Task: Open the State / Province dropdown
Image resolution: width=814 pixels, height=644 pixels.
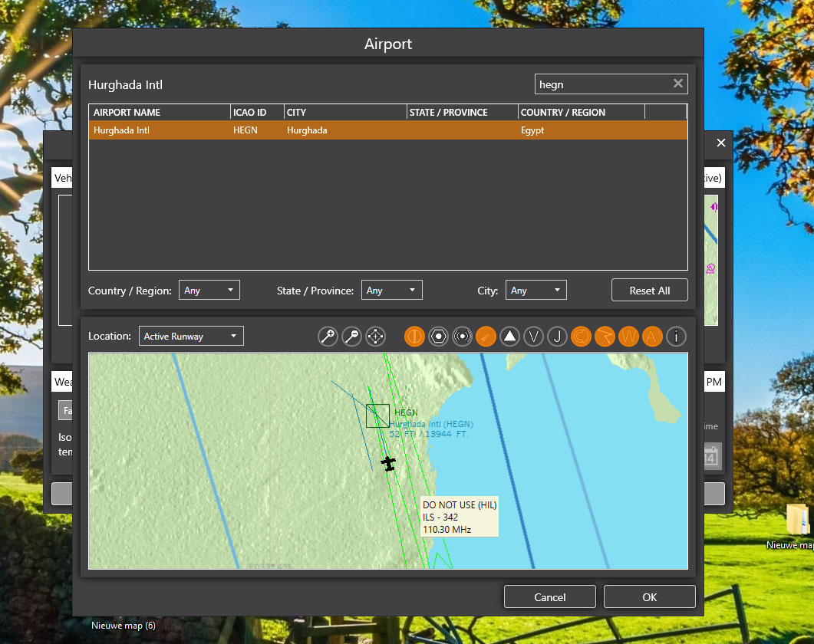Action: click(x=391, y=291)
